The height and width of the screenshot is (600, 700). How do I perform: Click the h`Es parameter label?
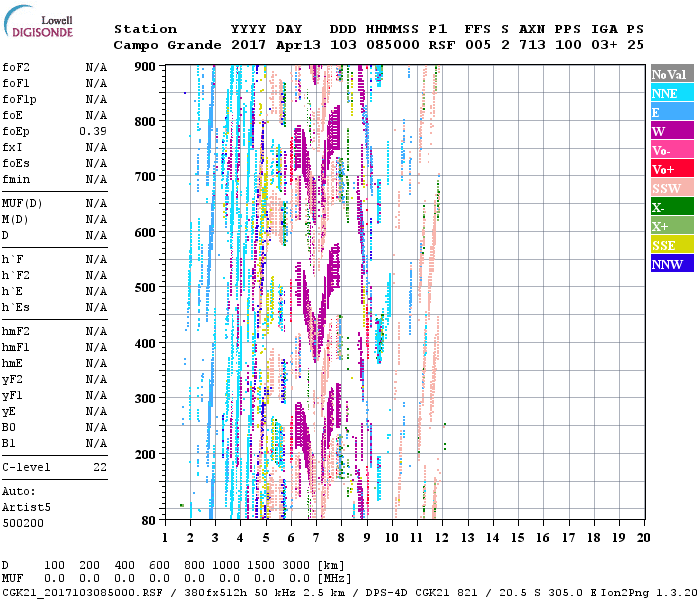16,308
